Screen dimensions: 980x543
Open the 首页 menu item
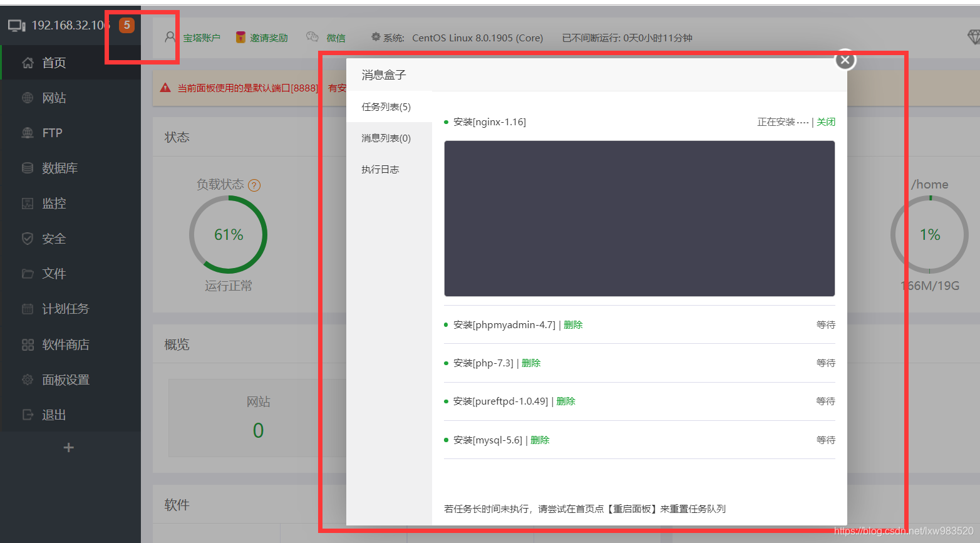[71, 63]
